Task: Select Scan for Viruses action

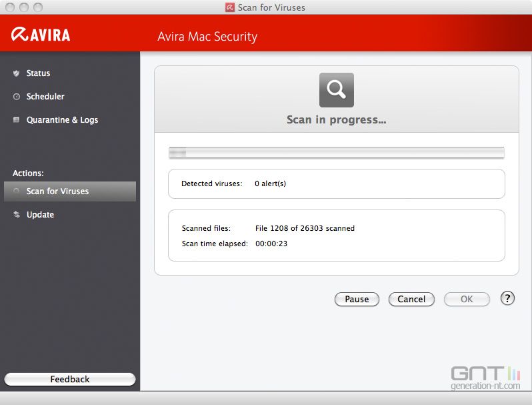Action: [x=70, y=191]
